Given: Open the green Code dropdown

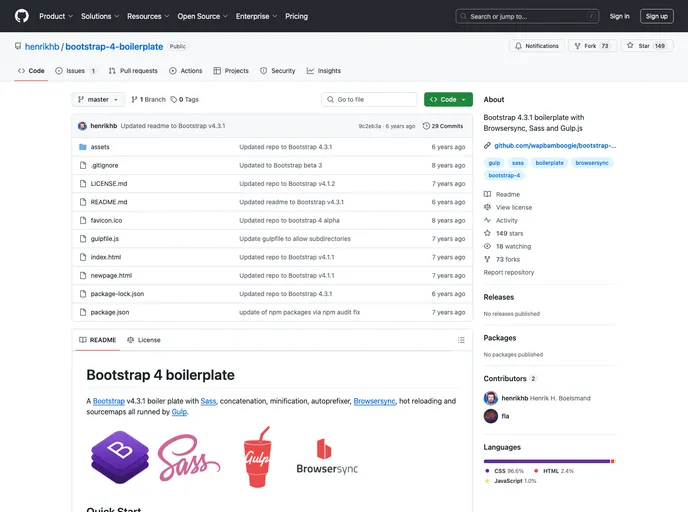Looking at the screenshot, I should [x=448, y=100].
